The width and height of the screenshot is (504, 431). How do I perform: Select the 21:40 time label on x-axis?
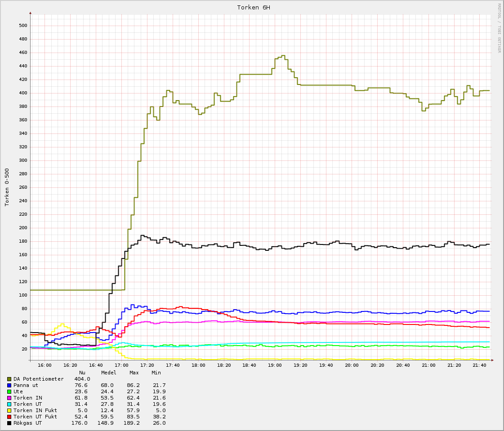coord(480,365)
